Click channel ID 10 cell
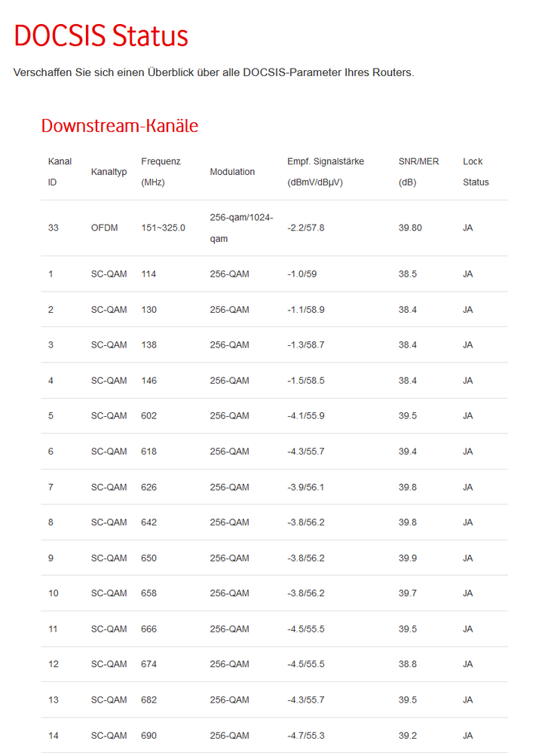 click(54, 593)
